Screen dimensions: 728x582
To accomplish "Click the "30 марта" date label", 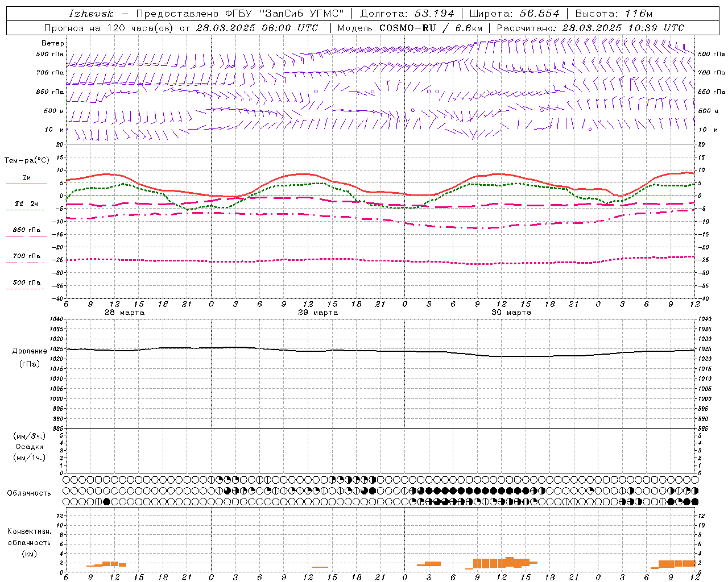I will [x=511, y=313].
